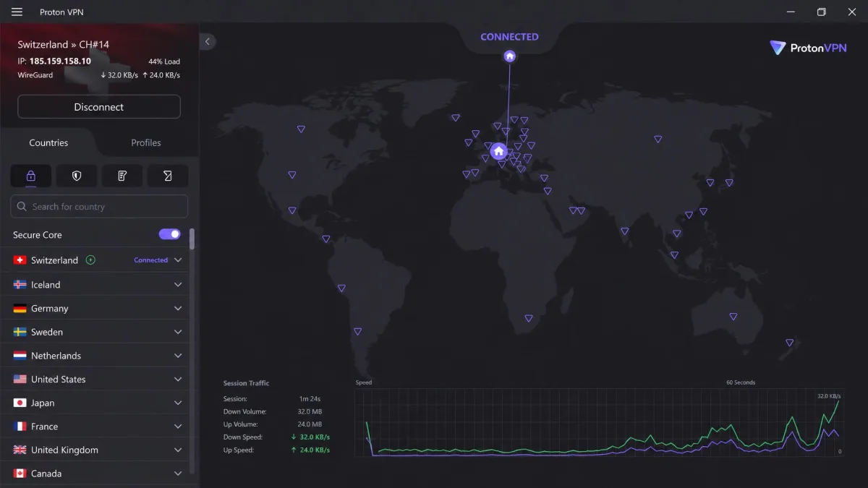Screen dimensions: 868x488
Task: Click the Search for country field
Action: [99, 207]
